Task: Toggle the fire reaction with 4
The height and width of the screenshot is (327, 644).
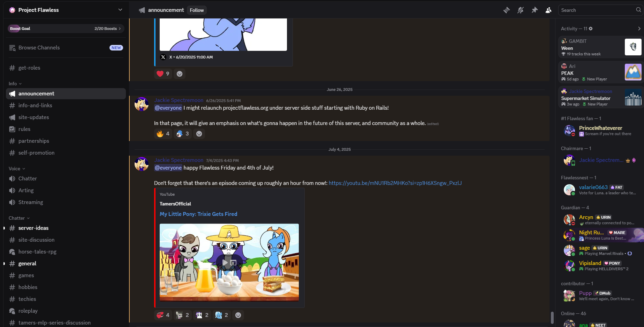Action: [163, 134]
